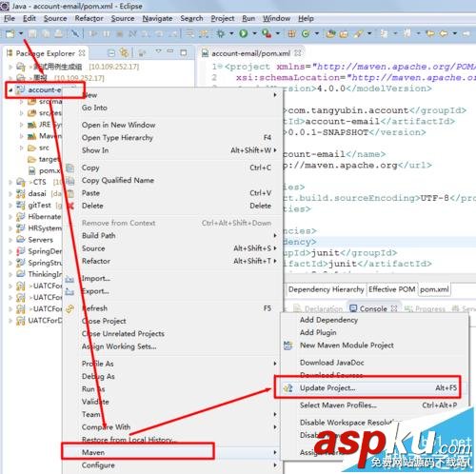Open the New wizard dropdown arrow
Viewport: 476px width, 474px height.
21,33
